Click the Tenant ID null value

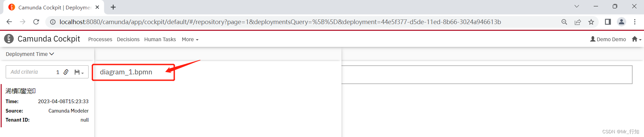click(85, 120)
